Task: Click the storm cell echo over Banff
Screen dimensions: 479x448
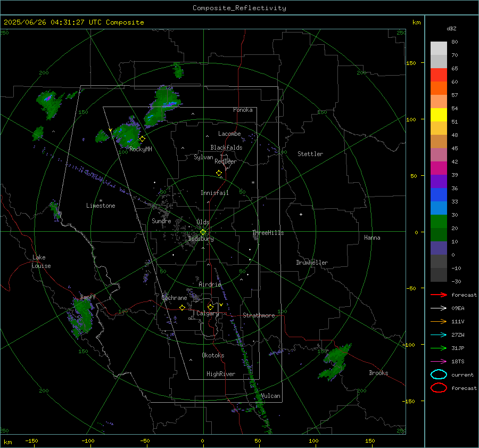Action: point(81,316)
